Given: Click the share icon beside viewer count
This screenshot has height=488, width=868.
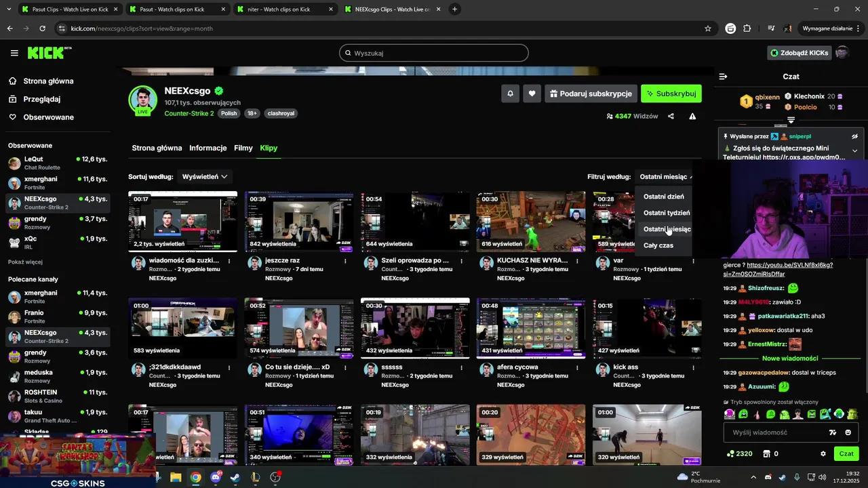Looking at the screenshot, I should tap(671, 116).
